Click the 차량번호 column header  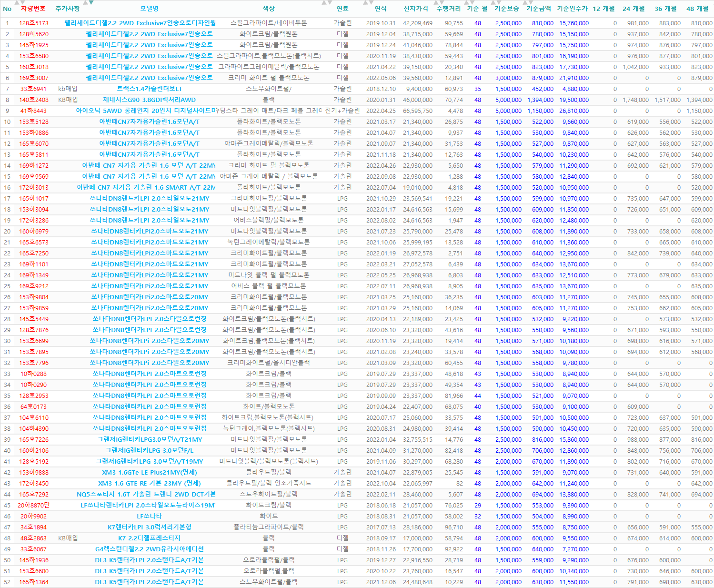point(33,9)
